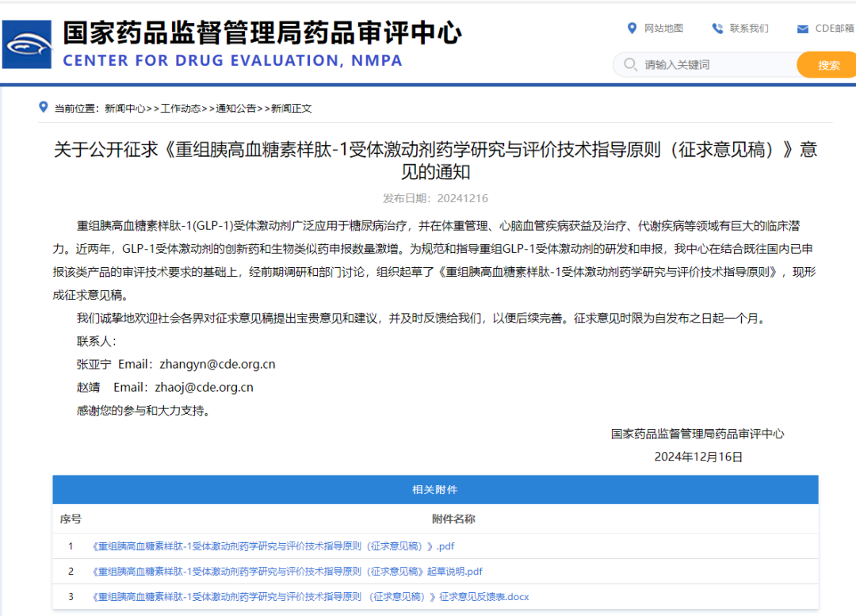Screen dimensions: 856x616
Task: Click the date 2024年12月16日
Action: (698, 457)
